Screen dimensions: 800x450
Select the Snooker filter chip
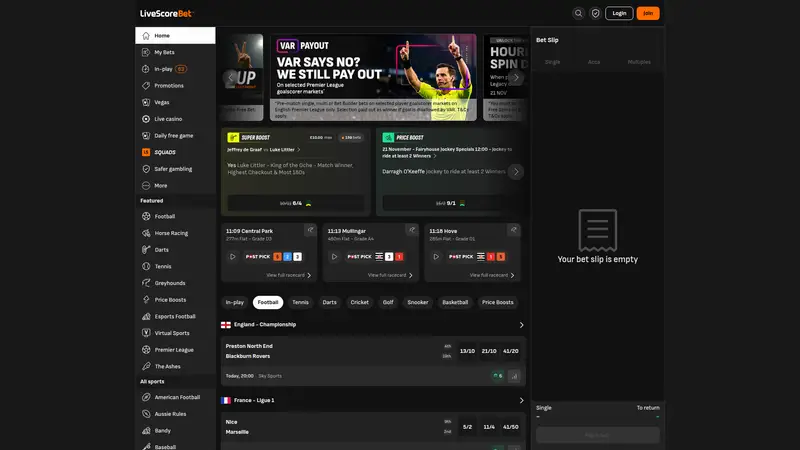pos(418,303)
